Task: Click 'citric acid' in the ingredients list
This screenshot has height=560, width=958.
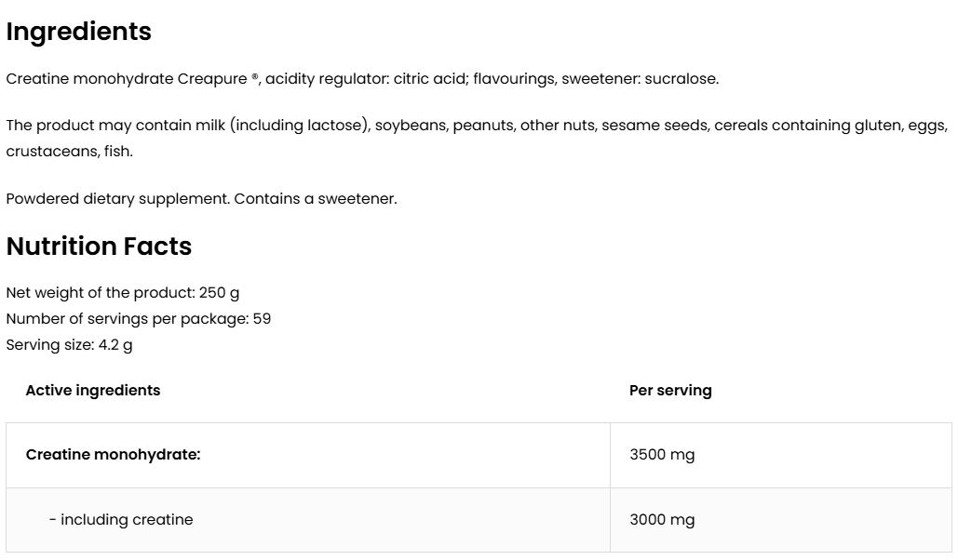Action: click(428, 79)
